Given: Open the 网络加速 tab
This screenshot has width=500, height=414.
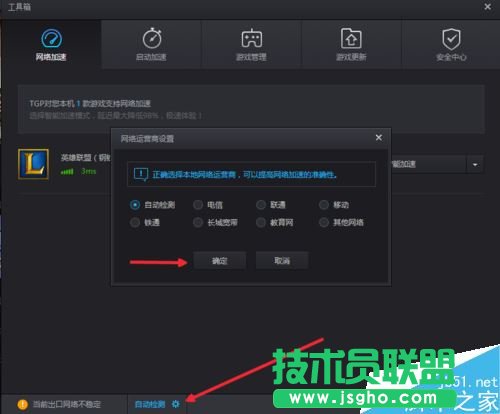Looking at the screenshot, I should (51, 44).
